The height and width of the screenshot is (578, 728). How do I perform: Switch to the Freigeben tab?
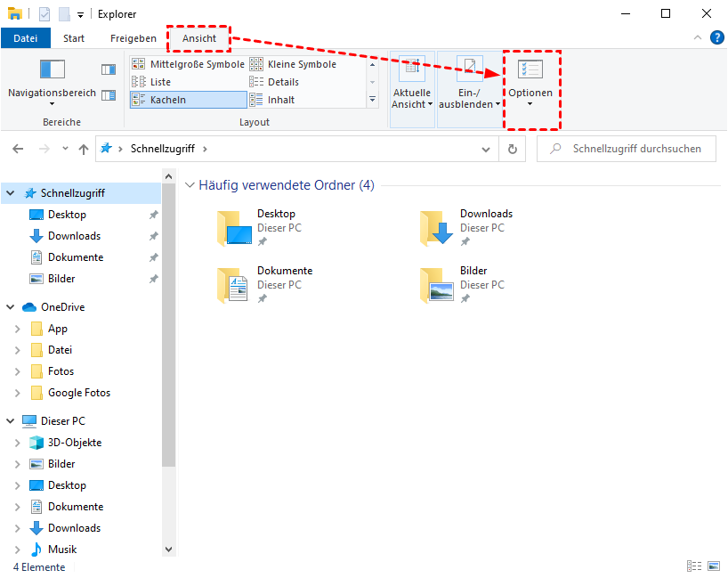133,38
